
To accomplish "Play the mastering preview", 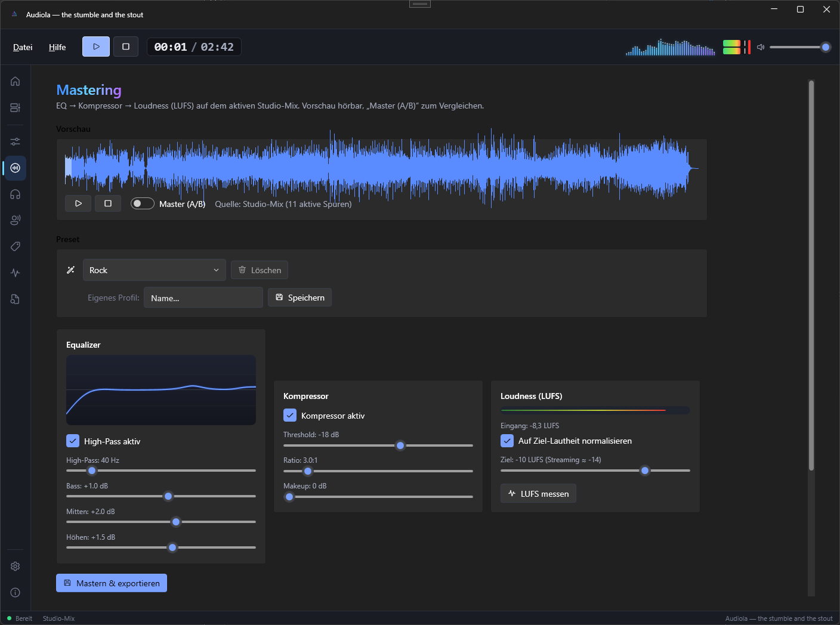I will point(78,203).
